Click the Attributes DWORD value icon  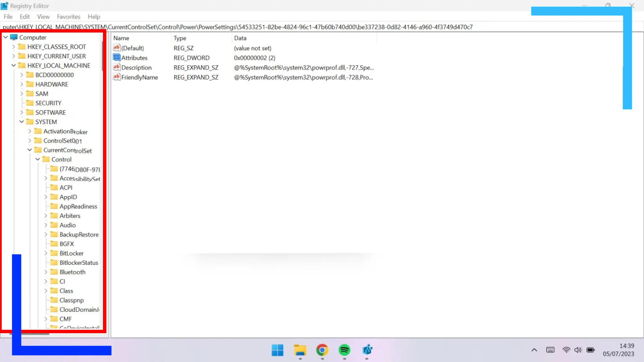tap(116, 58)
